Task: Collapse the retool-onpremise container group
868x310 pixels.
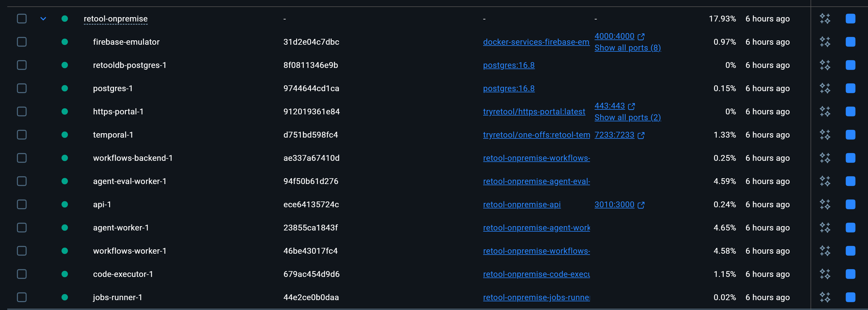Action: 43,19
